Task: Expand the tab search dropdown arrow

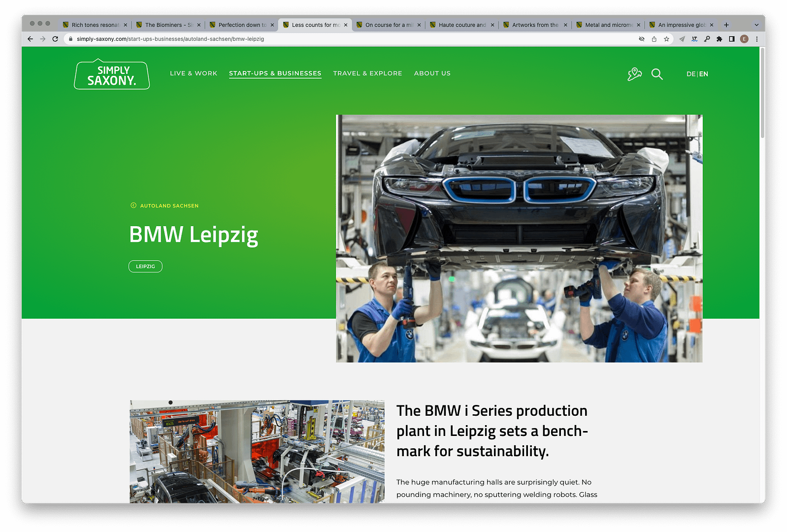Action: [756, 25]
